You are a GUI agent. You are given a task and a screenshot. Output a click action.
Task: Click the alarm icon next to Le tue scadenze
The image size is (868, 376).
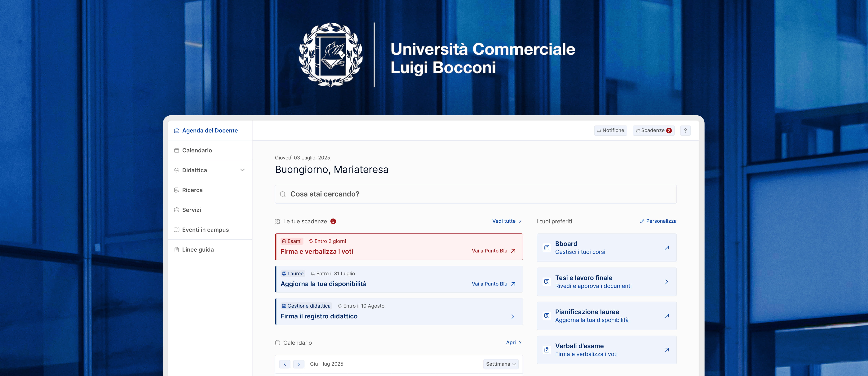[x=278, y=221]
